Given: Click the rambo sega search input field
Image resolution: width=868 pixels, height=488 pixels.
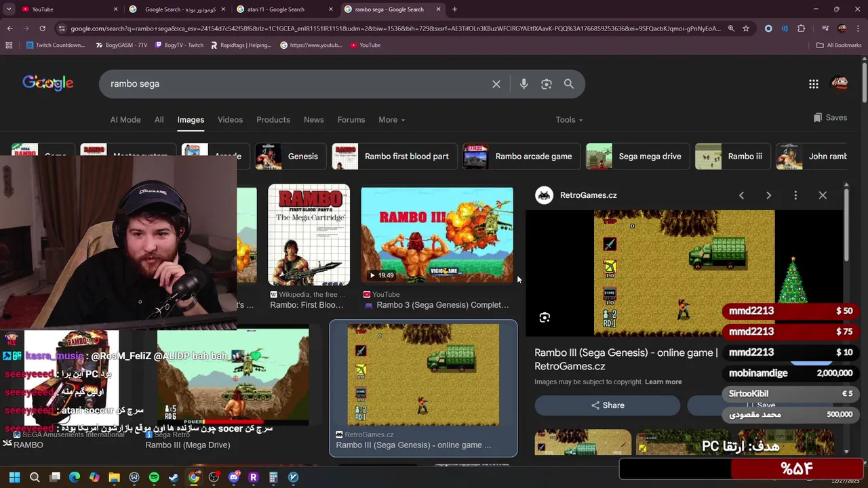Looking at the screenshot, I should pos(298,84).
